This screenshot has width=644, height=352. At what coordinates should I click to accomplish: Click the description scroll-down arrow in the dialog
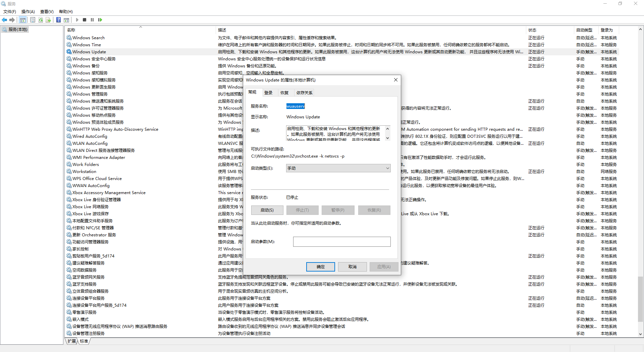pos(387,138)
